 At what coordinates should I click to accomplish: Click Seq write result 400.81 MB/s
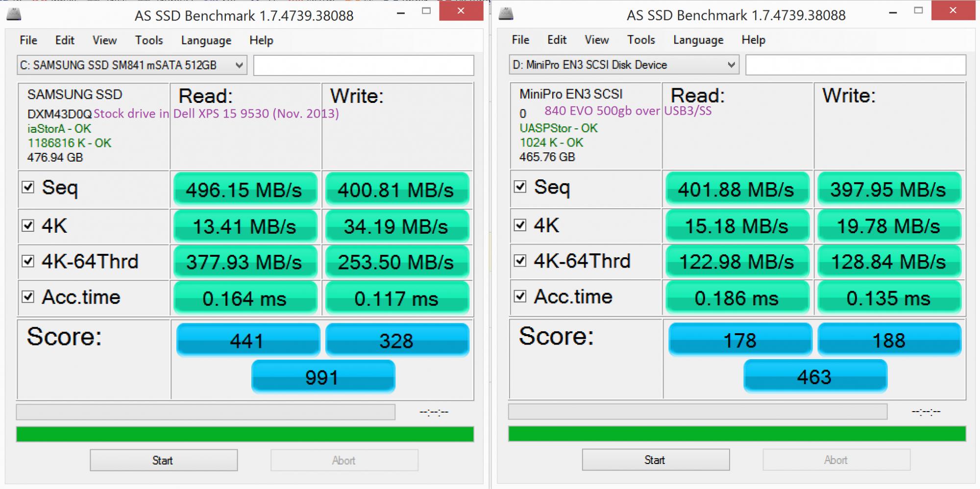click(x=397, y=189)
